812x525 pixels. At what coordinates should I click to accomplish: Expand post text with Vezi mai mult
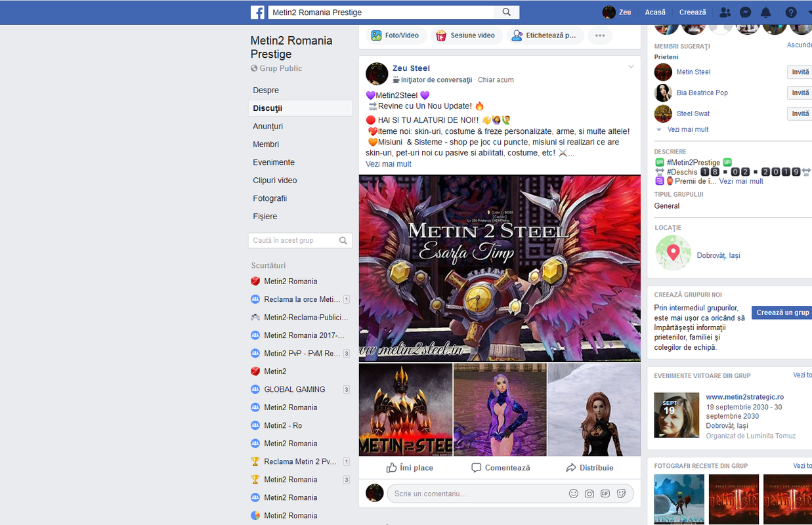click(x=389, y=164)
